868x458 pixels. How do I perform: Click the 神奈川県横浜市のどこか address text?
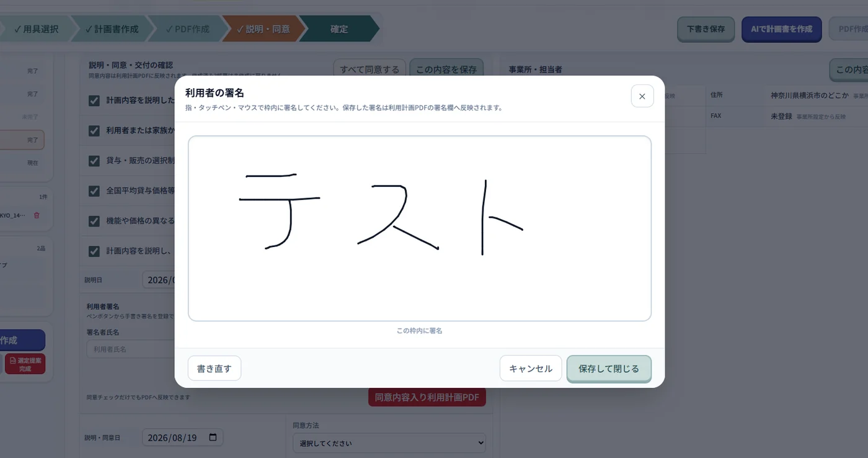(810, 96)
